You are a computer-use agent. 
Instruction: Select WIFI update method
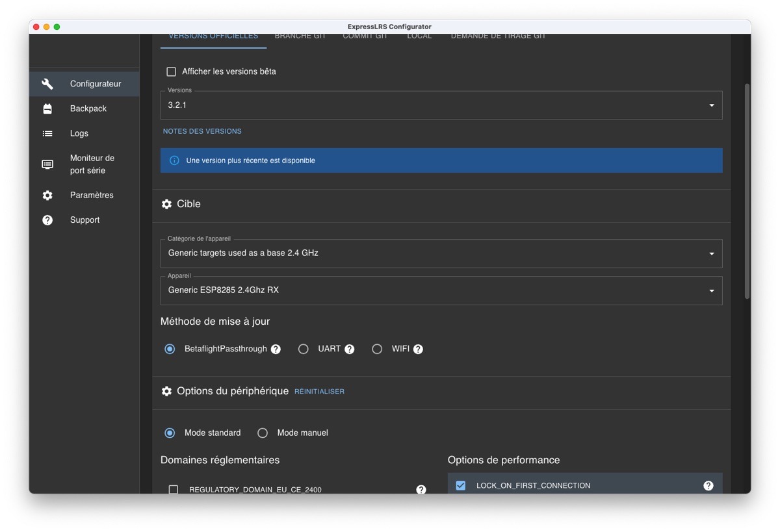coord(377,349)
